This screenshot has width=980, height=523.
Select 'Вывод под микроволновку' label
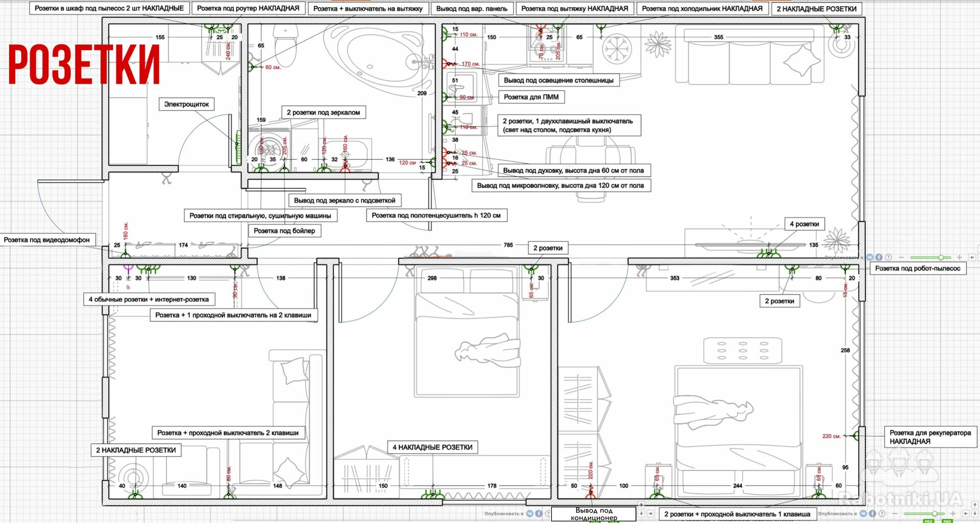point(561,185)
